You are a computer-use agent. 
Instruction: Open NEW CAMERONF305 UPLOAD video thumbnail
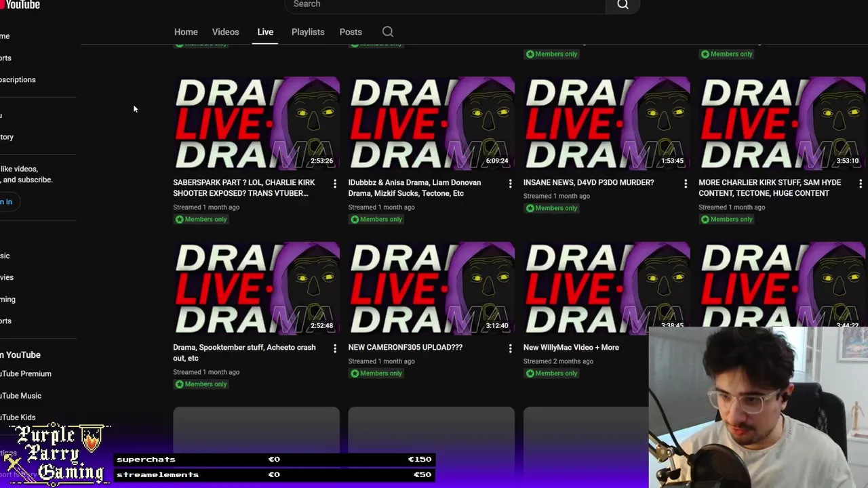[x=431, y=288]
